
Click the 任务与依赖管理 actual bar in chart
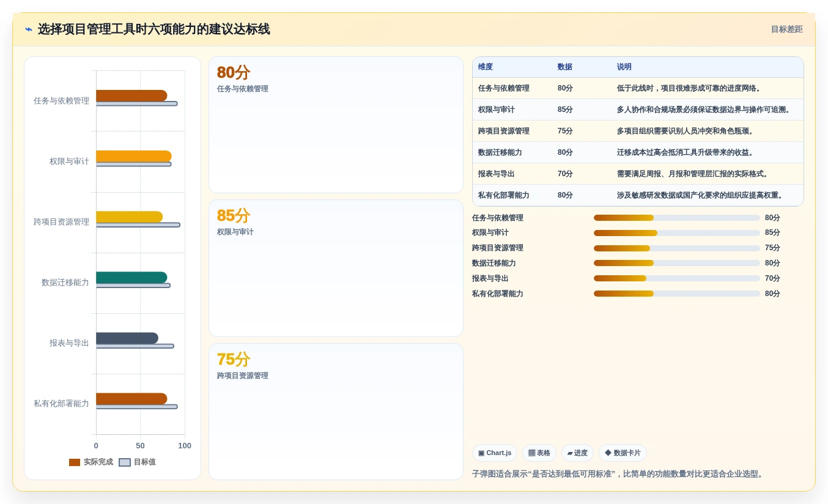tap(131, 96)
